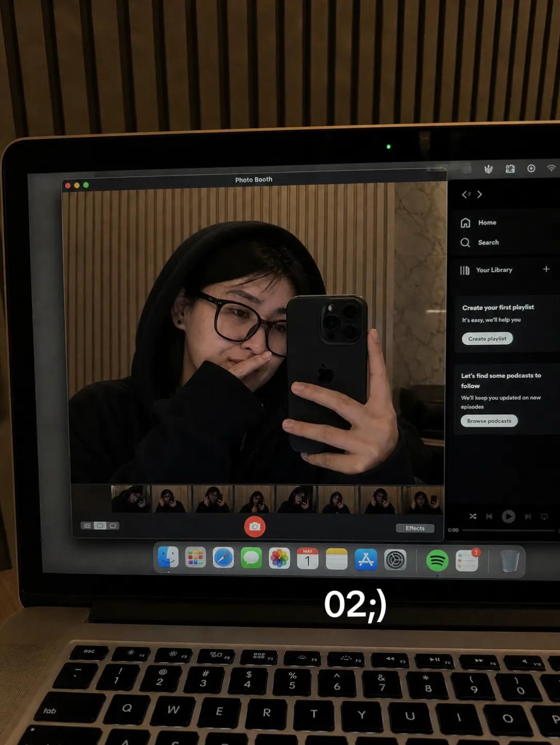Screen dimensions: 560x745
Task: Open Spotify Home
Action: 479,222
